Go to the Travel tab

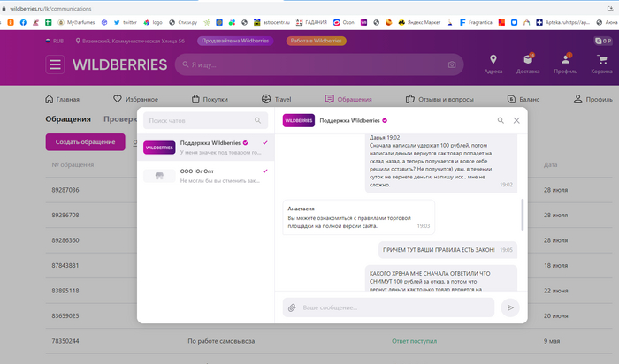(276, 99)
